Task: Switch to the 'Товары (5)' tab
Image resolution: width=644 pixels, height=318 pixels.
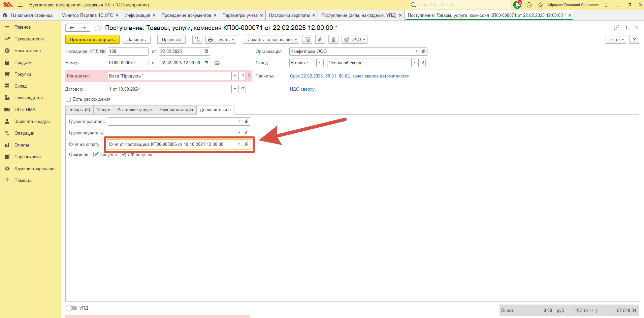Action: point(79,110)
